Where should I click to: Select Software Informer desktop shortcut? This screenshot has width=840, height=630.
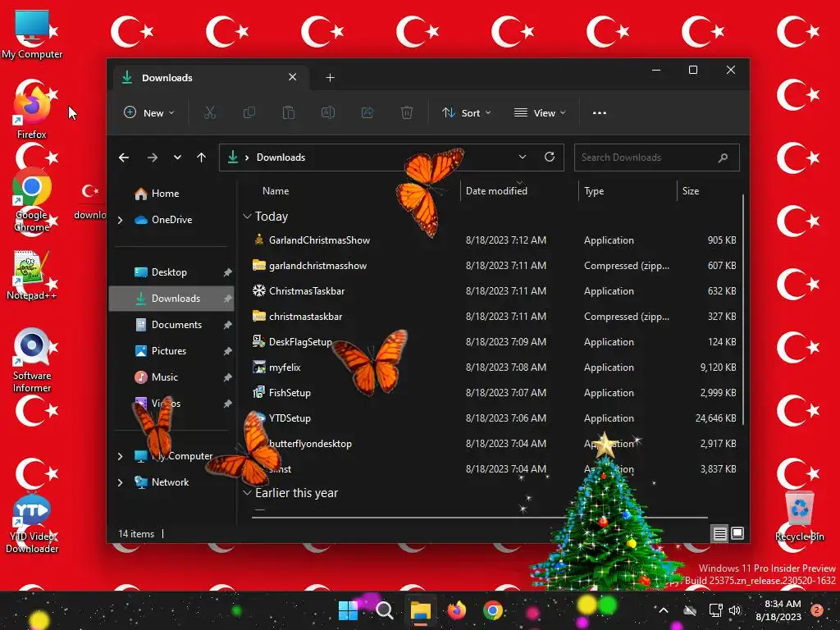(x=32, y=361)
